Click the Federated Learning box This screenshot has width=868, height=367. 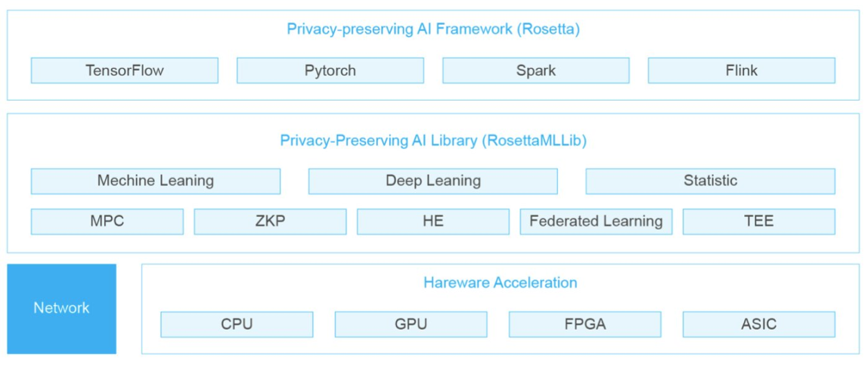tap(596, 222)
